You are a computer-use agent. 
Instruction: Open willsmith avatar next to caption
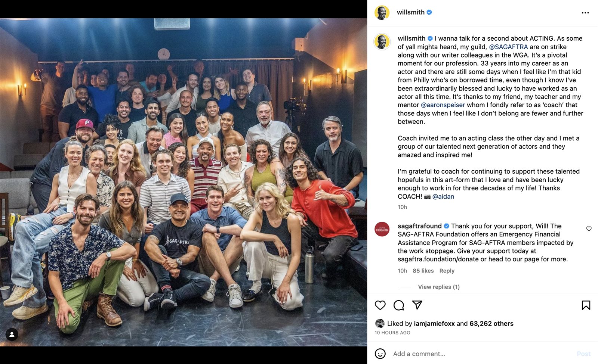(382, 41)
